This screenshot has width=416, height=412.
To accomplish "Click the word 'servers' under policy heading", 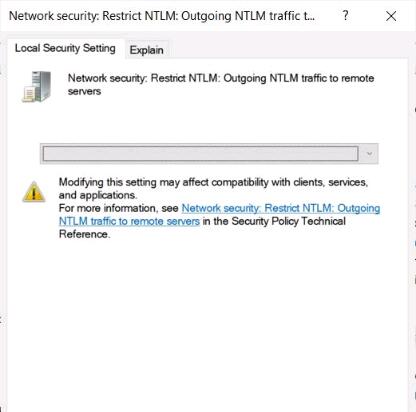I will (x=84, y=91).
